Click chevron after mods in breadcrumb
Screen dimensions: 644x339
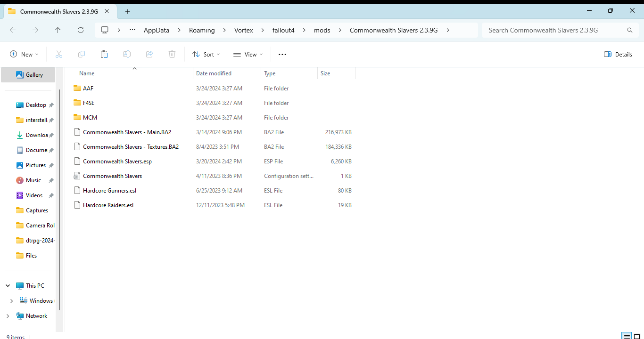(340, 30)
